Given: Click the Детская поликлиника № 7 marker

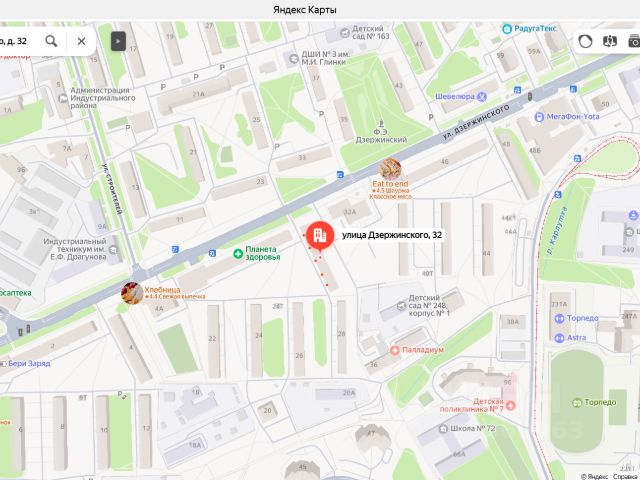Looking at the screenshot, I should [510, 405].
